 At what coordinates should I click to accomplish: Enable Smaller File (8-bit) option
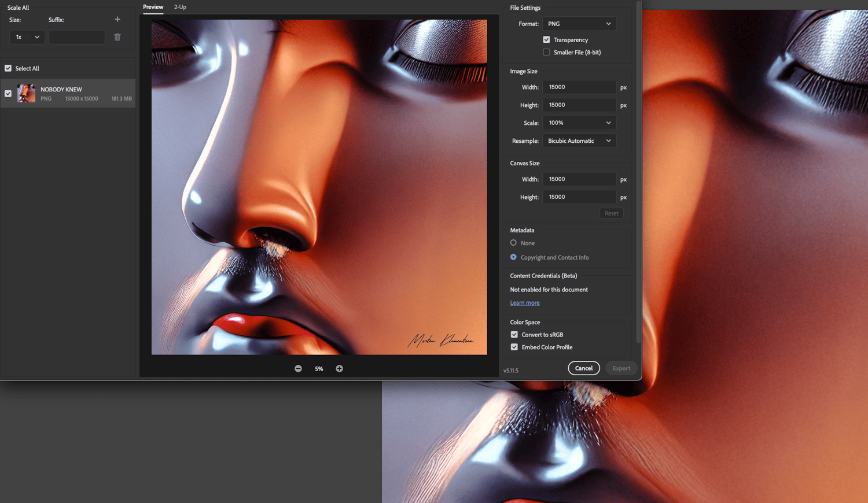(x=546, y=52)
